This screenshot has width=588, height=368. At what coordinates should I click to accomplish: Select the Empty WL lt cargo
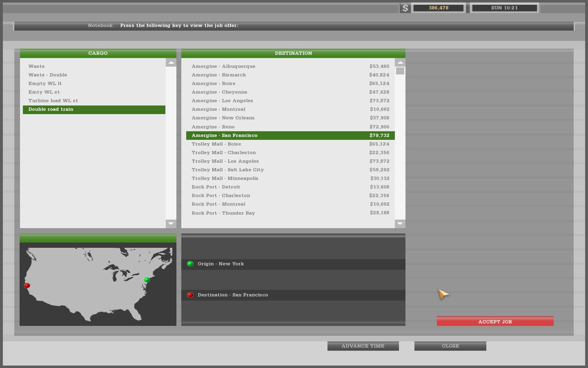[94, 83]
